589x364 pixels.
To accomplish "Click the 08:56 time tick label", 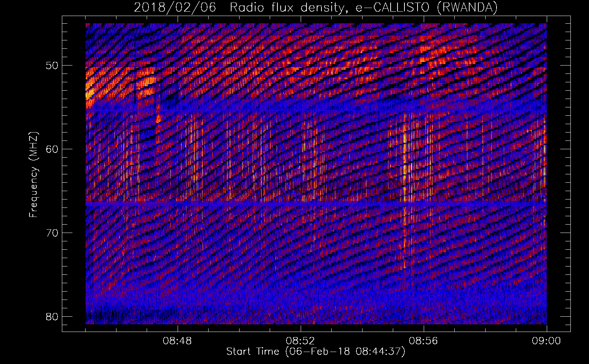I will click(423, 341).
